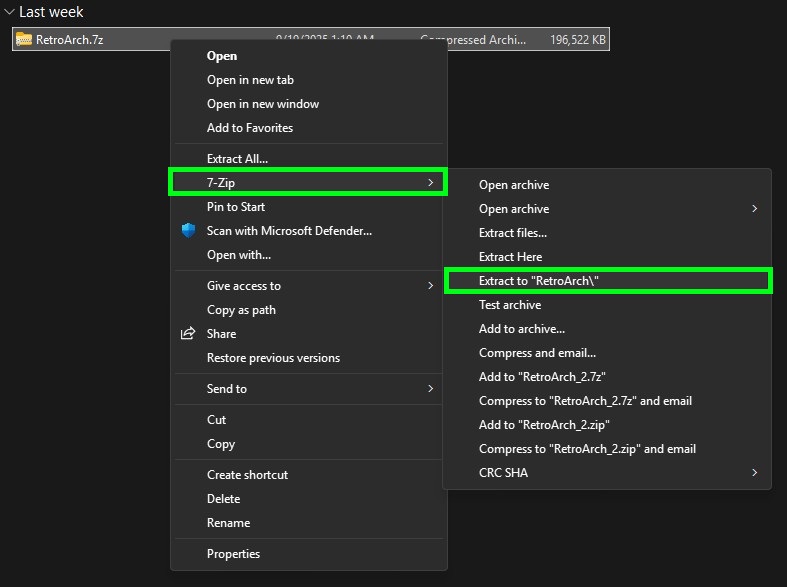787x587 pixels.
Task: Click Copy as path
Action: [x=241, y=310]
